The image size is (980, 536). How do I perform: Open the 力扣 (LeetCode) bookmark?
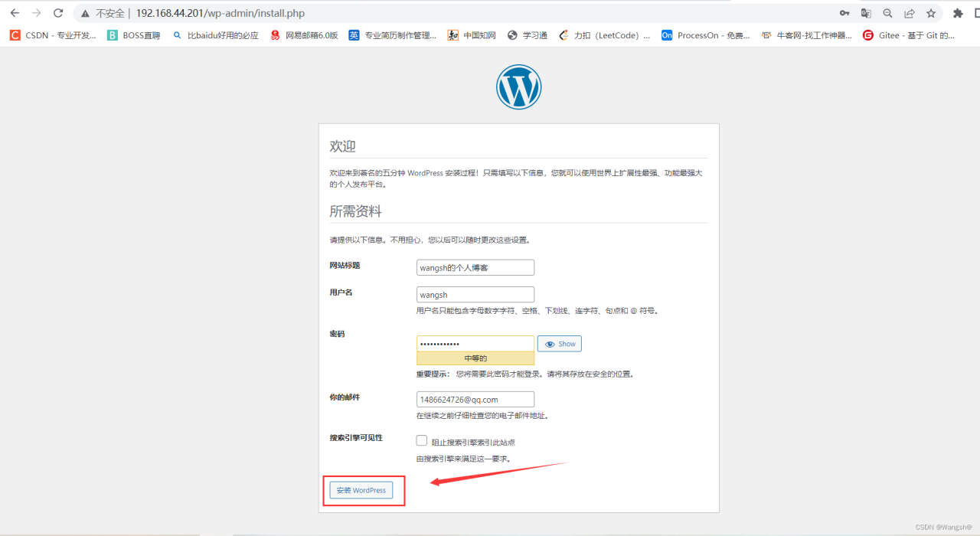pos(605,34)
